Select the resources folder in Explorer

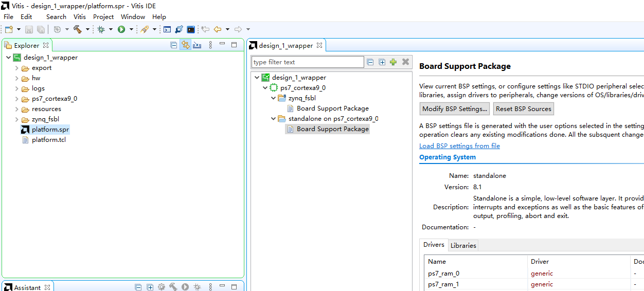click(46, 109)
